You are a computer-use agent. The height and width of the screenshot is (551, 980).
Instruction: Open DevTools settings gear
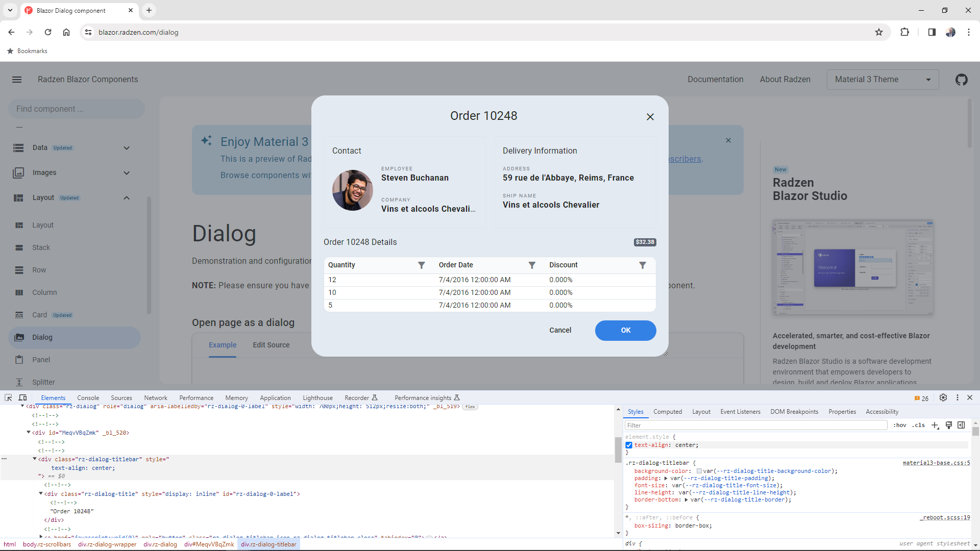coord(943,398)
